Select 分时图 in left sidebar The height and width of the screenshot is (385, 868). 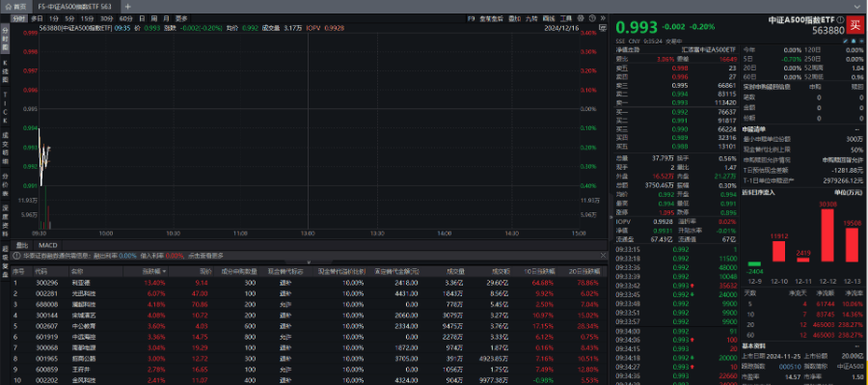pos(5,39)
